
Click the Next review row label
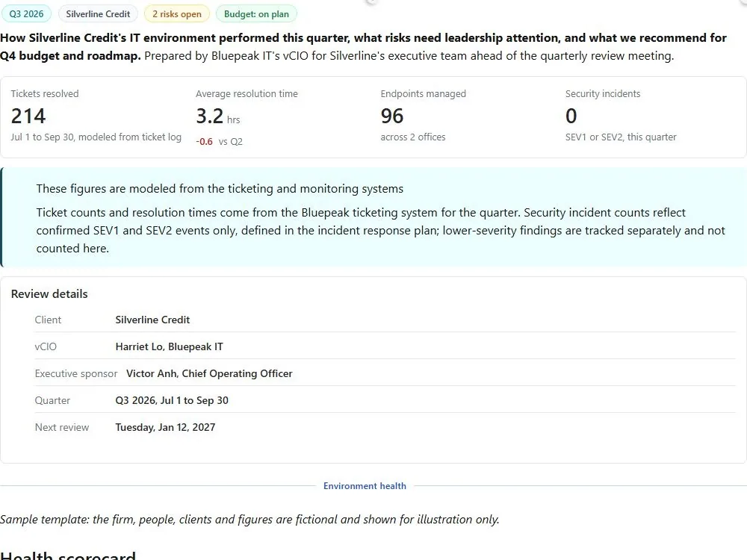coord(62,428)
